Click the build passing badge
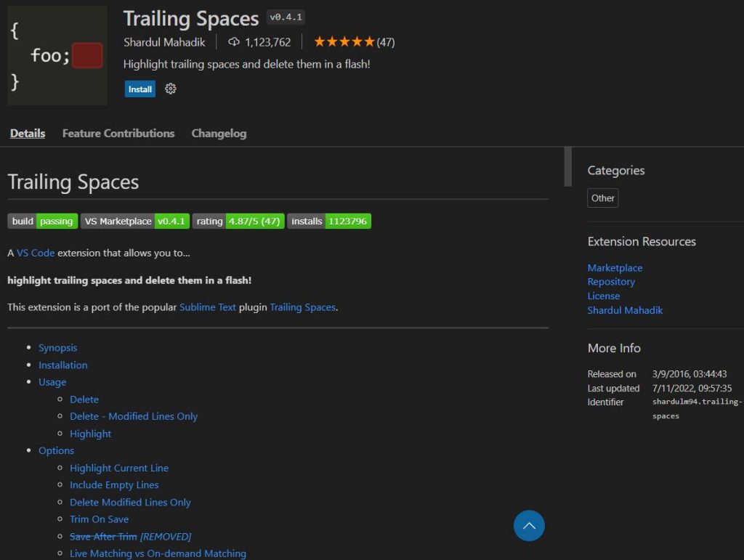The image size is (744, 560). (x=42, y=221)
